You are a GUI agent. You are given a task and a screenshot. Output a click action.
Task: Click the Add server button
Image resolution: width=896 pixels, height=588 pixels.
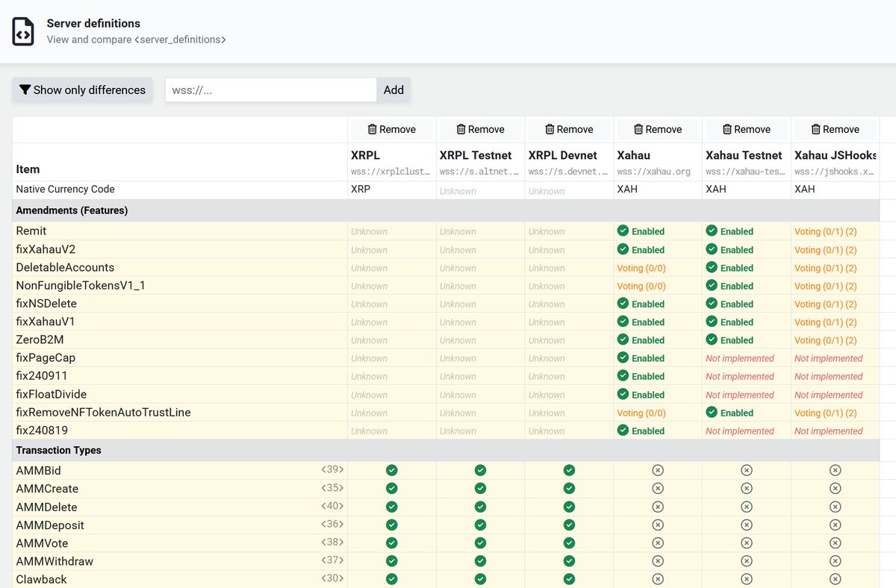pyautogui.click(x=393, y=90)
